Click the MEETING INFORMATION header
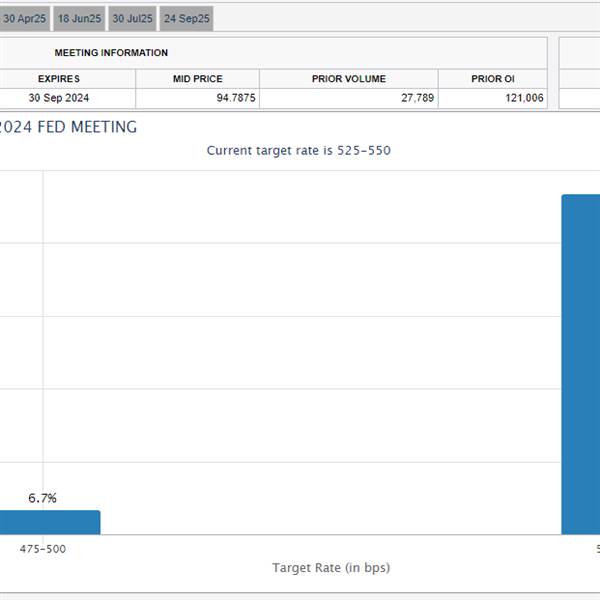Image resolution: width=600 pixels, height=600 pixels. (x=111, y=53)
